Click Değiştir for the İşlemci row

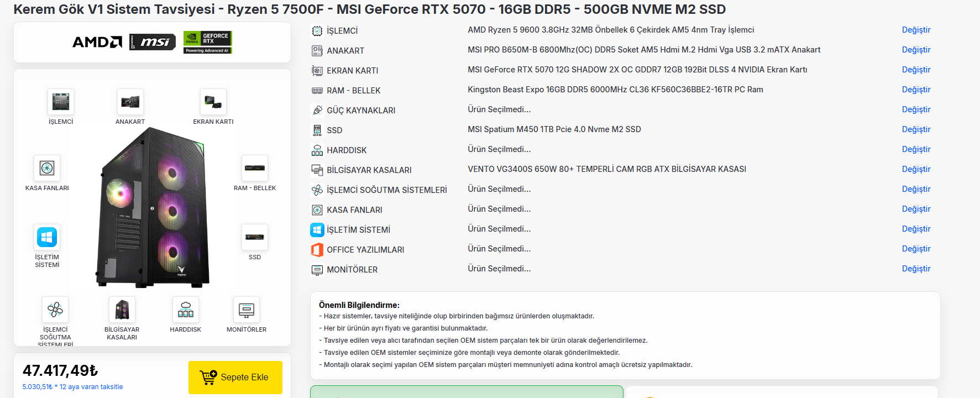coord(916,30)
